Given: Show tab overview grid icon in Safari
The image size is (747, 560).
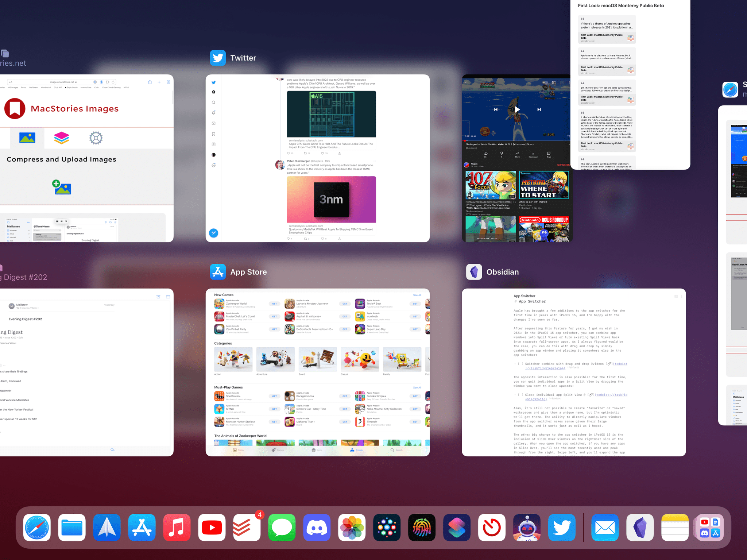Looking at the screenshot, I should 169,82.
